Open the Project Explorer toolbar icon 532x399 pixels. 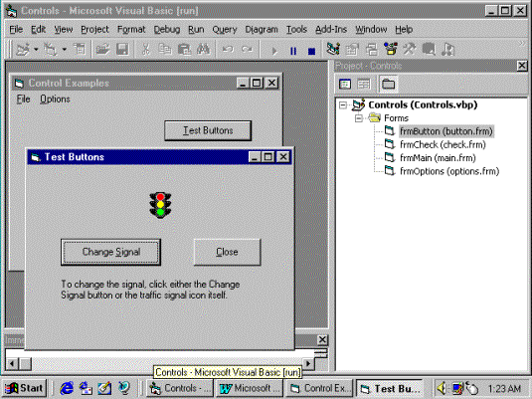coord(333,50)
